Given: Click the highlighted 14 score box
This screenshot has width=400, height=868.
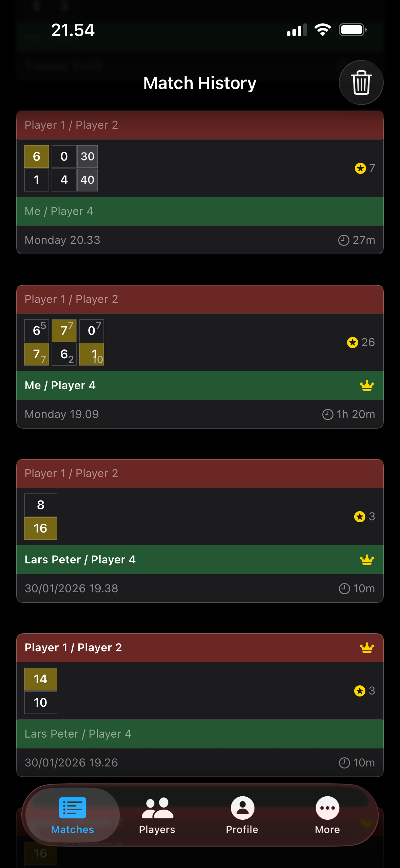Looking at the screenshot, I should [41, 679].
